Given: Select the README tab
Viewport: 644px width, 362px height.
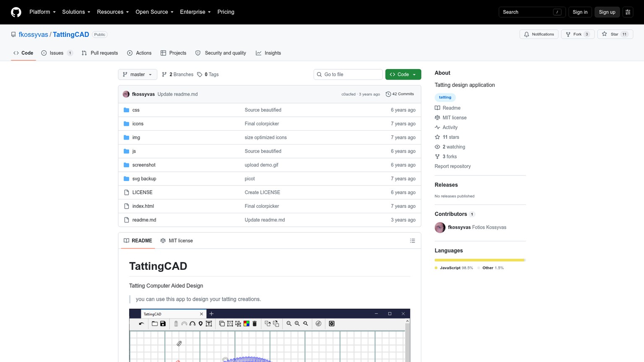Looking at the screenshot, I should click(x=138, y=240).
